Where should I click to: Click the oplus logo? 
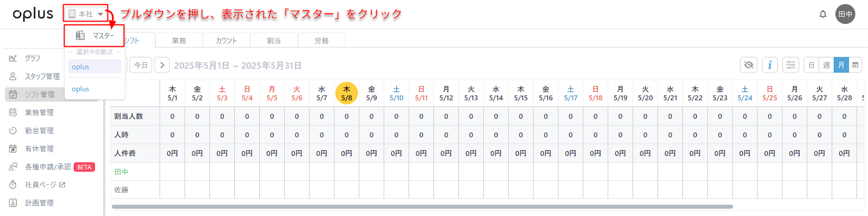(x=33, y=14)
